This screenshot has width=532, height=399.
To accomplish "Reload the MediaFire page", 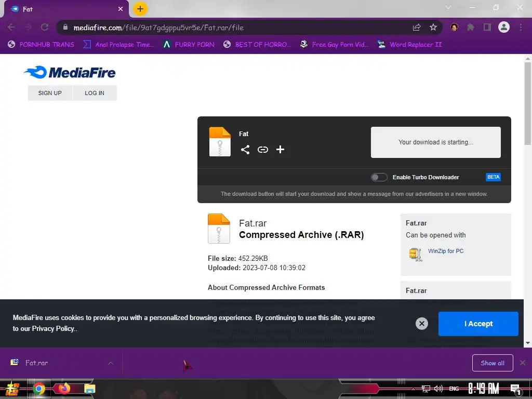I will (x=45, y=27).
